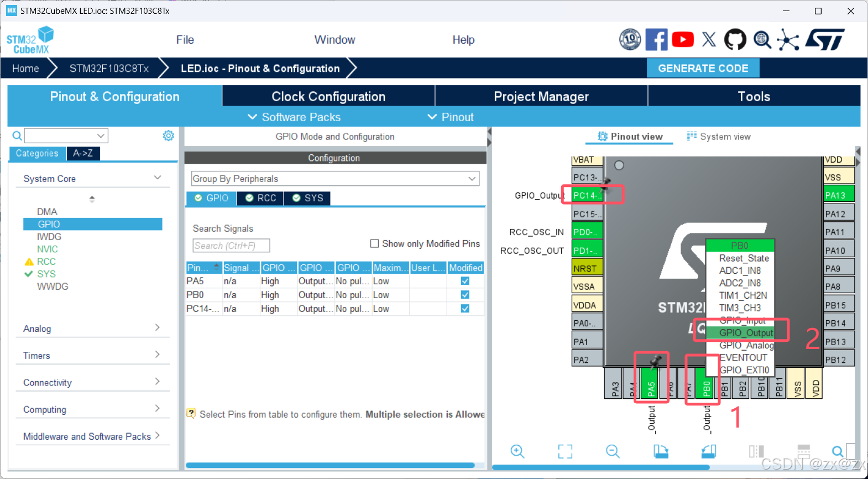Viewport: 868px width, 479px height.
Task: Click the pin search magnifier icon
Action: [x=838, y=451]
